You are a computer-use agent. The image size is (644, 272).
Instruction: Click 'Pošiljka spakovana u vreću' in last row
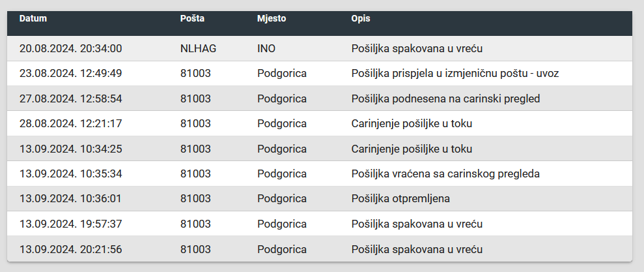[417, 249]
